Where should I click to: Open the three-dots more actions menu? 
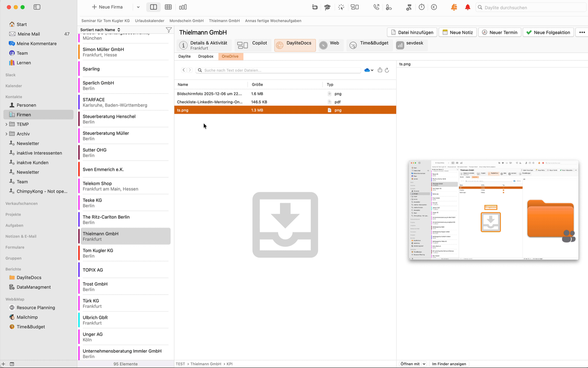pos(582,32)
